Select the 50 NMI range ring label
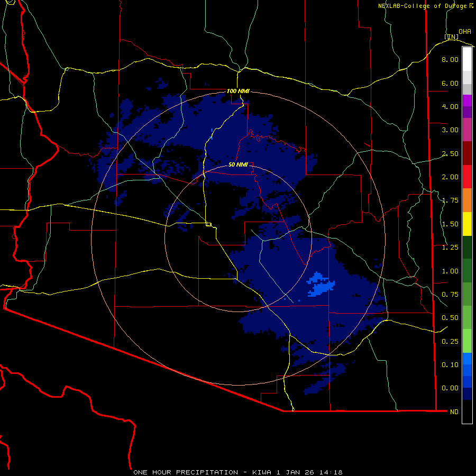 (238, 164)
